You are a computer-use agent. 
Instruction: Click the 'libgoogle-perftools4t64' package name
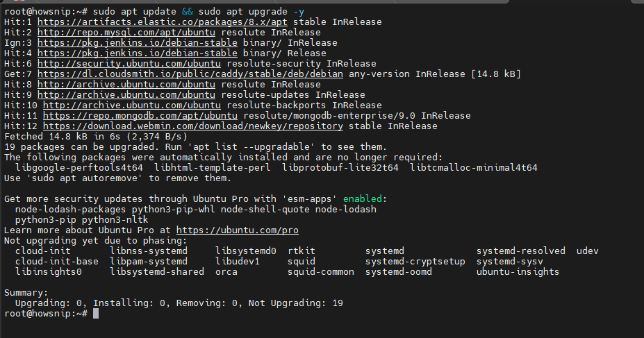pos(79,168)
